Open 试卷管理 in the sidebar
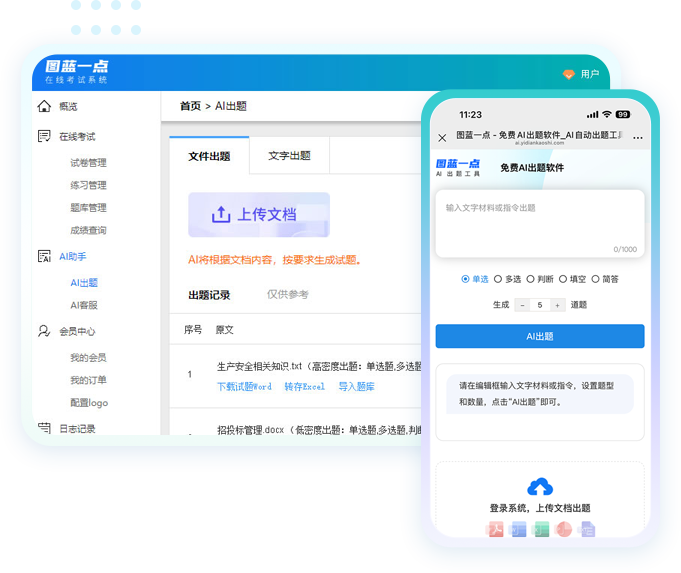 click(x=89, y=163)
